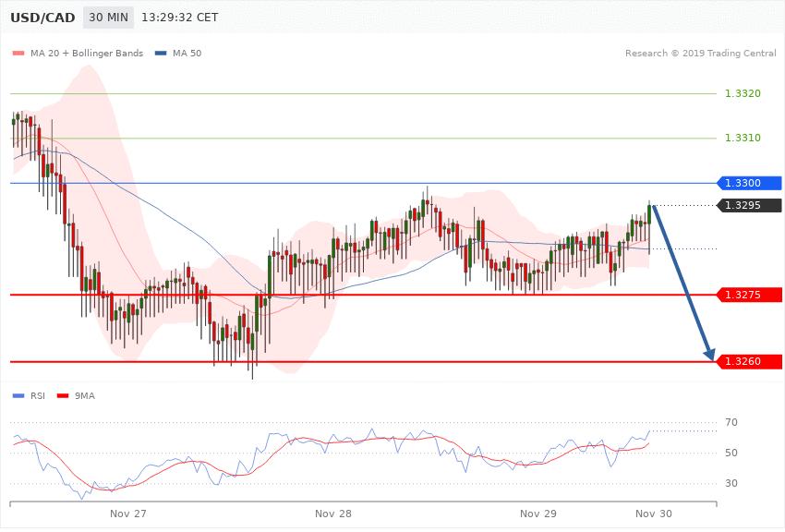The width and height of the screenshot is (785, 532).
Task: Click the pink MA 20 legend swatch
Action: [18, 54]
